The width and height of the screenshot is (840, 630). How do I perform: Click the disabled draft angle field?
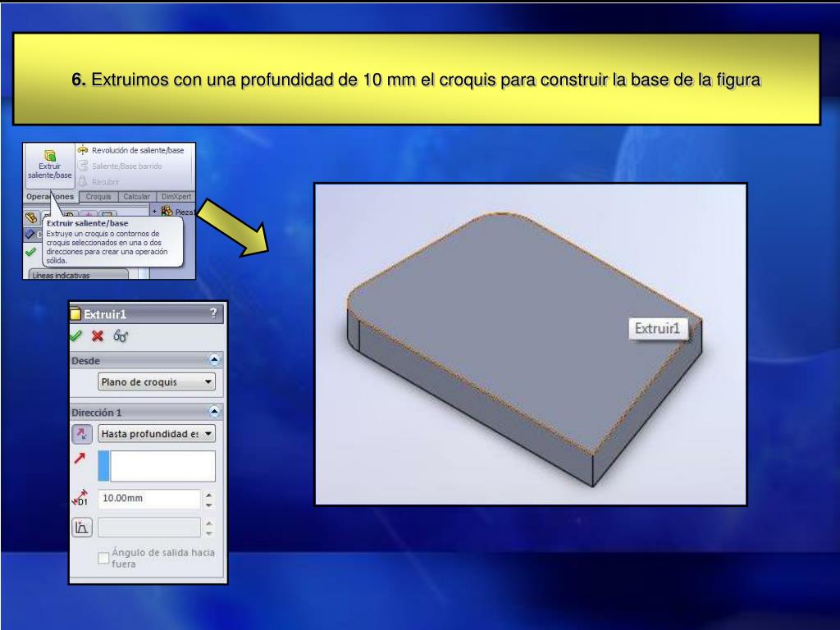(149, 527)
